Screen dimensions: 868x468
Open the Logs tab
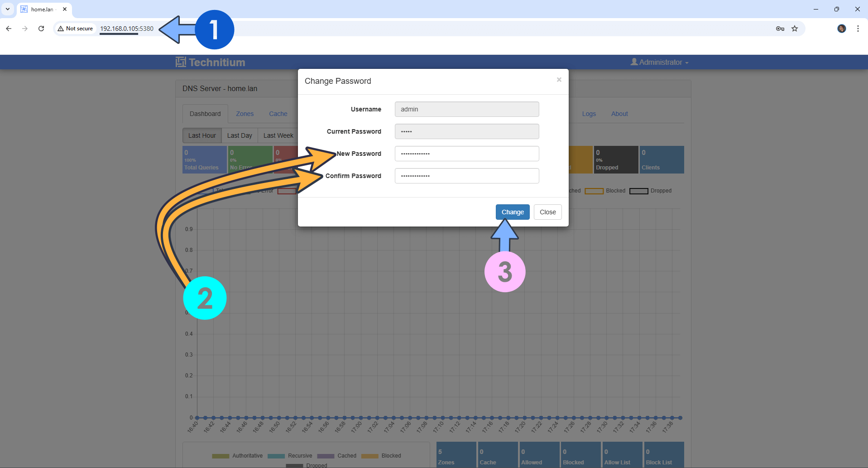pos(589,114)
